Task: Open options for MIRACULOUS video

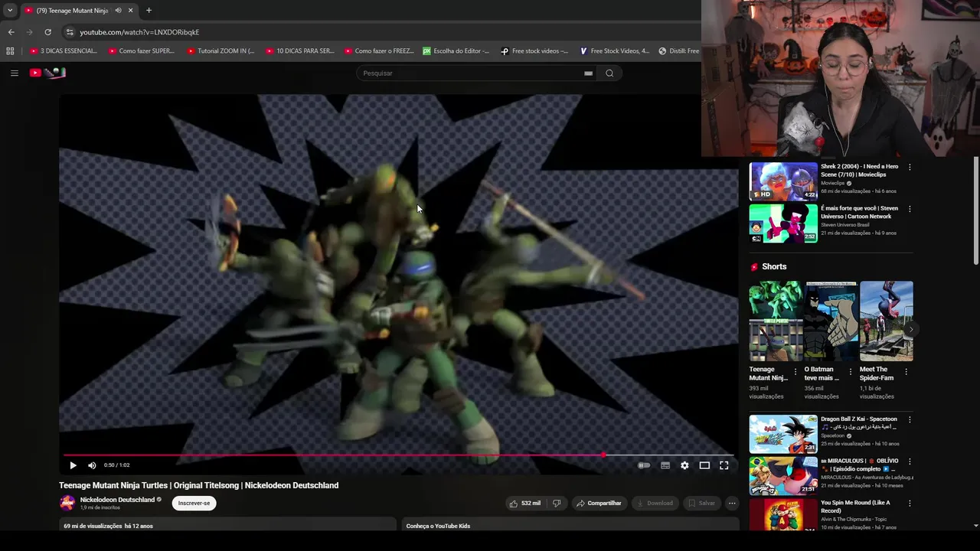Action: click(x=910, y=461)
